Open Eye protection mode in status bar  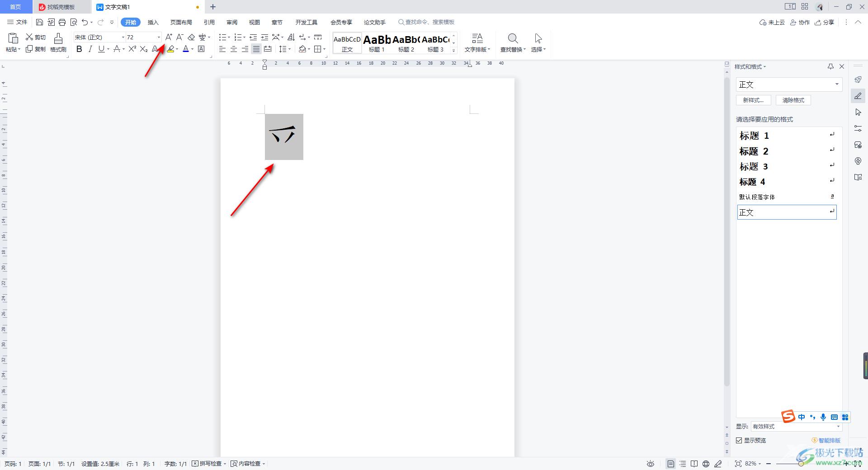(650, 464)
